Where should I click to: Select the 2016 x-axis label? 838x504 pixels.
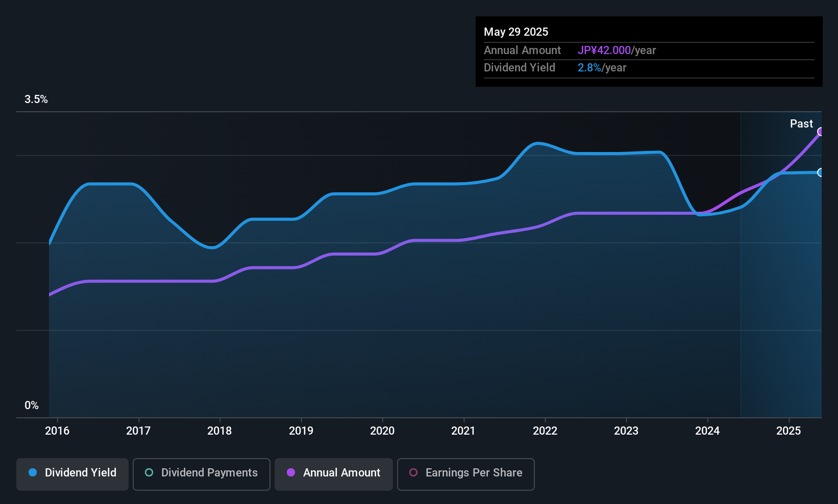[x=57, y=431]
